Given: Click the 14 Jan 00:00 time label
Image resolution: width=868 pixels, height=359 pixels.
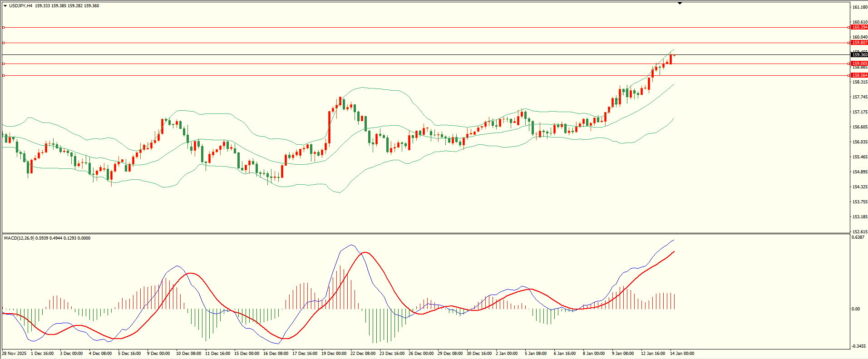Looking at the screenshot, I should (682, 354).
